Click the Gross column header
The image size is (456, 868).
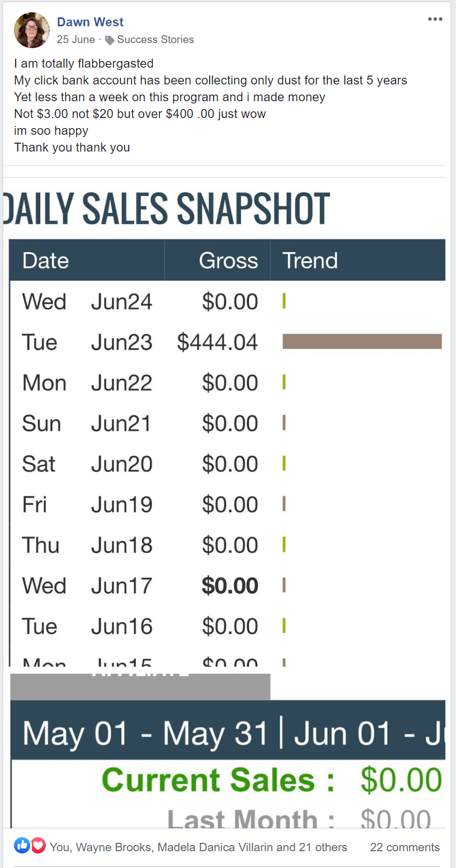(x=228, y=261)
